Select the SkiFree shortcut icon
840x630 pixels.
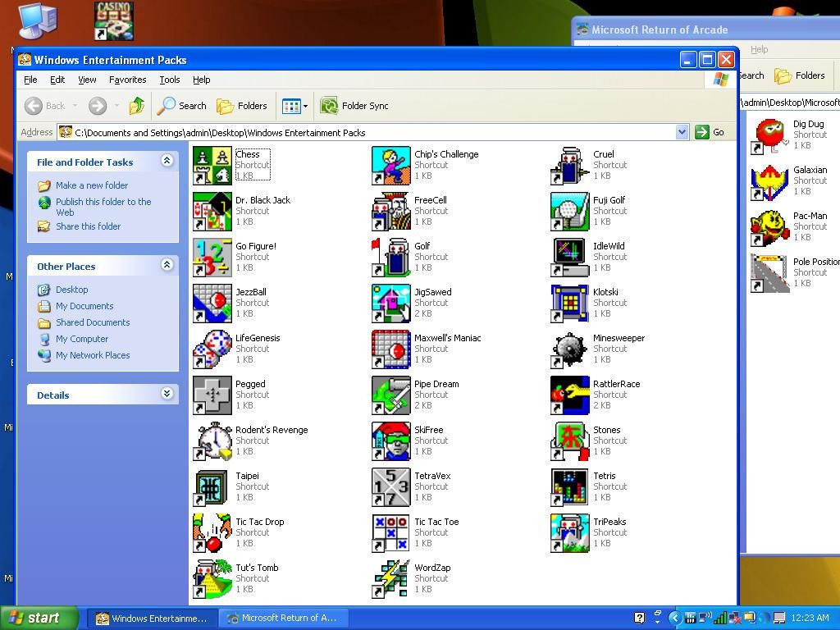[391, 441]
